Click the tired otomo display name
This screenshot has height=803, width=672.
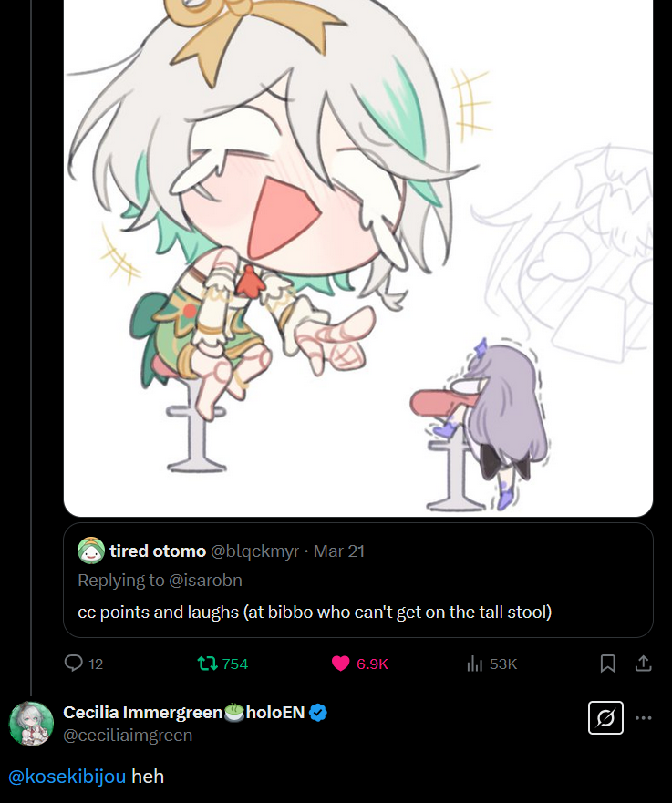pyautogui.click(x=158, y=551)
